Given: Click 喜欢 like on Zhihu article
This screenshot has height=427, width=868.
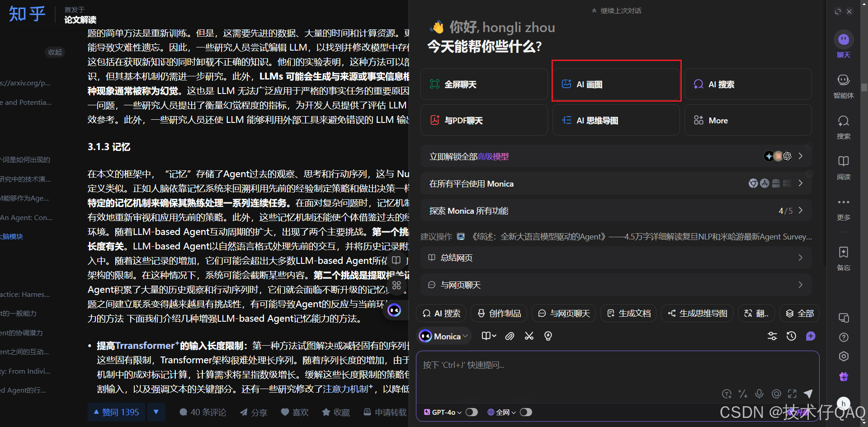Looking at the screenshot, I should tap(295, 412).
